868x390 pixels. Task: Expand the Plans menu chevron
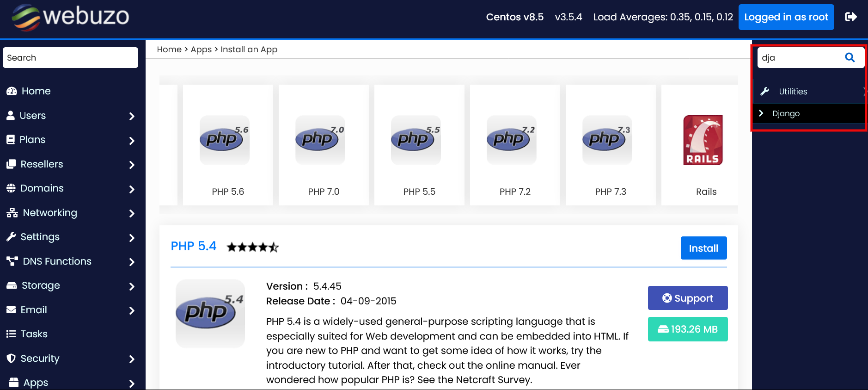132,141
